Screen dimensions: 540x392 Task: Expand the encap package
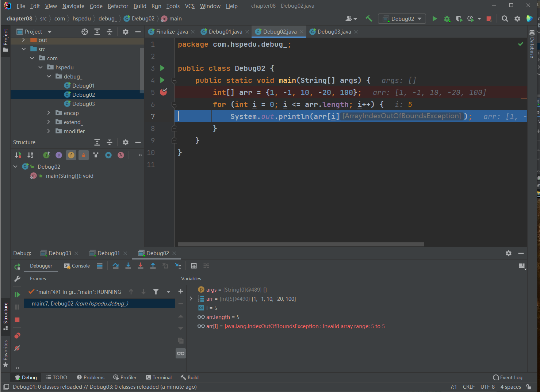point(49,113)
